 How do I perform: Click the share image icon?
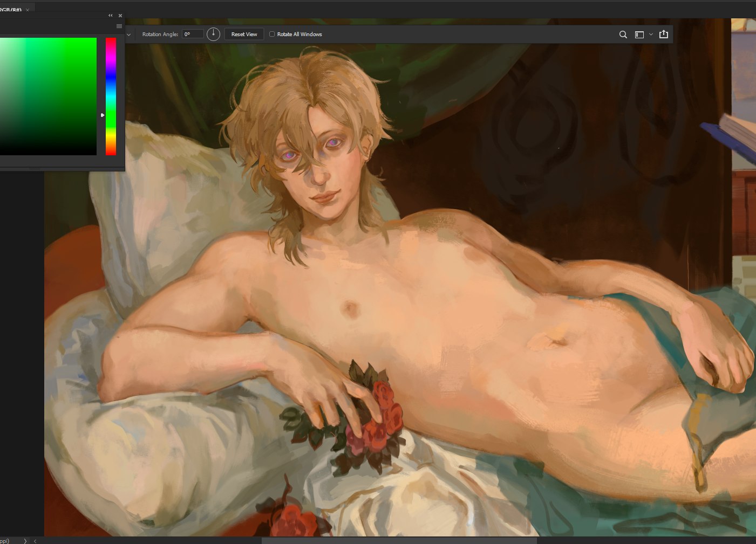tap(664, 34)
